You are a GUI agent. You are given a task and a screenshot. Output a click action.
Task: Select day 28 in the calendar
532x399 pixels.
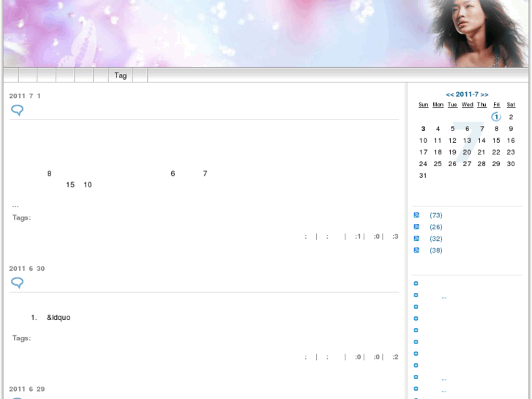click(x=482, y=164)
